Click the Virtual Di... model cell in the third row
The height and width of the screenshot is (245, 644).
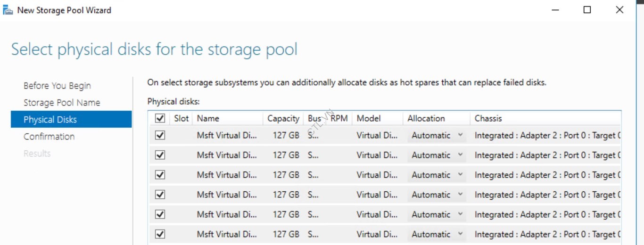(377, 175)
